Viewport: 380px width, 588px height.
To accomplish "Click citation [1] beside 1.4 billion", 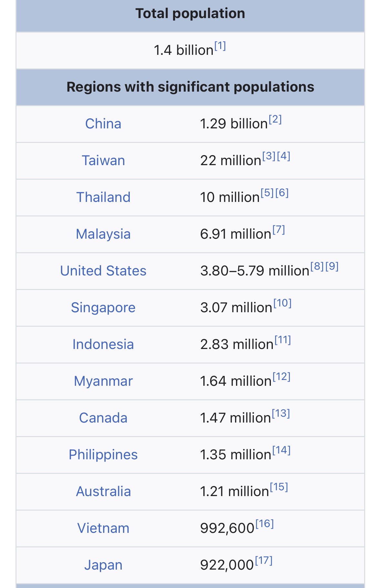I will 220,46.
